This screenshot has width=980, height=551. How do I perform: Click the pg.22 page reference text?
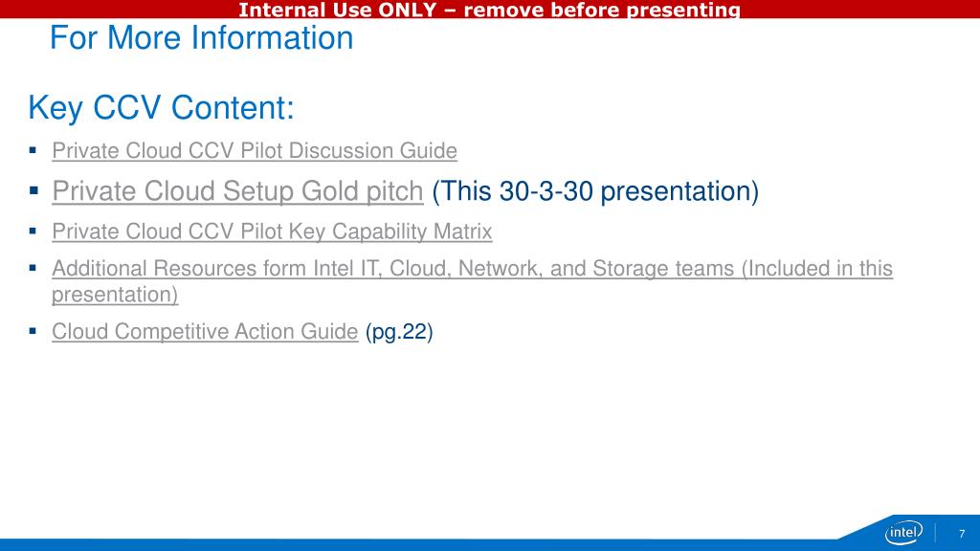(399, 331)
